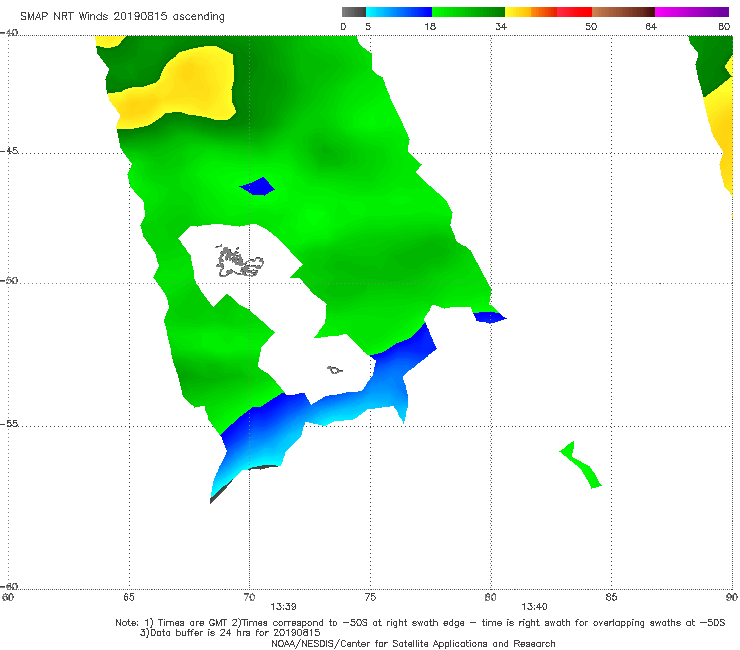Click the note line starting 'Note: 1) Times are GMT'
The image size is (740, 650).
[x=420, y=623]
